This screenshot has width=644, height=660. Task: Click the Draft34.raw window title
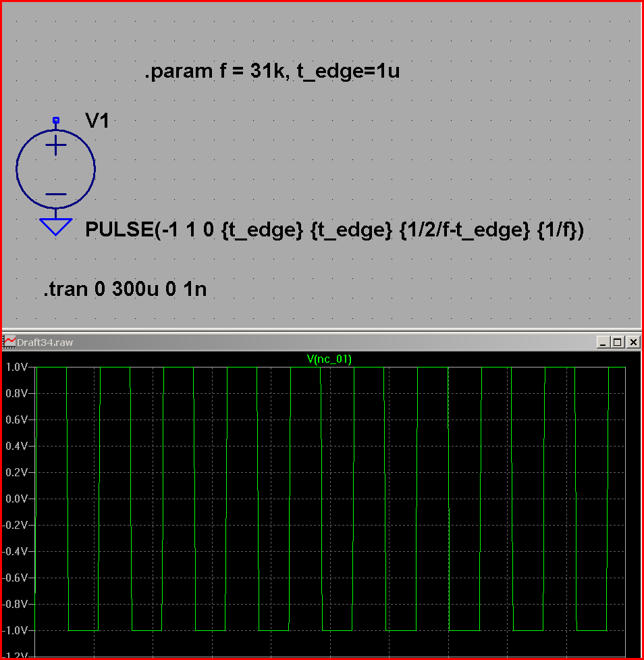click(45, 342)
